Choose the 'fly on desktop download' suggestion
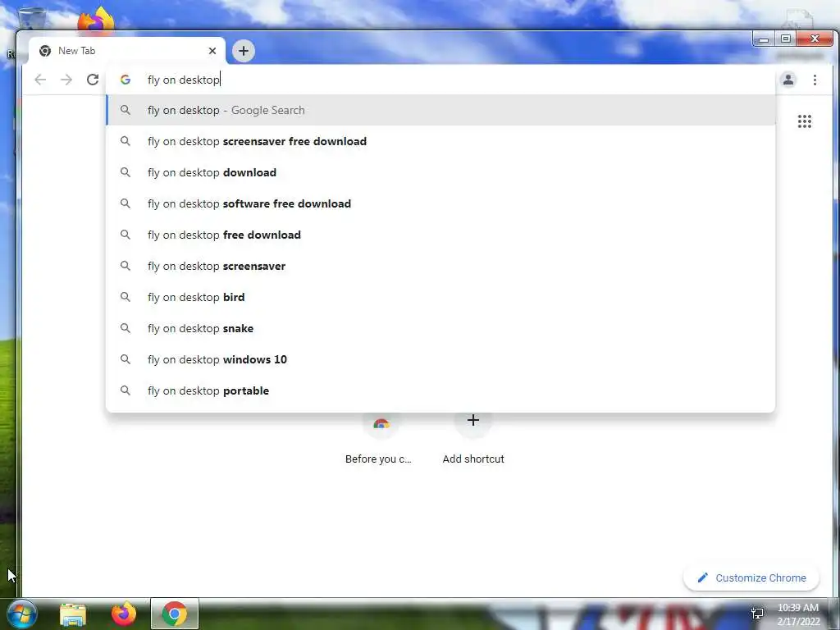This screenshot has width=840, height=630. pos(441,172)
